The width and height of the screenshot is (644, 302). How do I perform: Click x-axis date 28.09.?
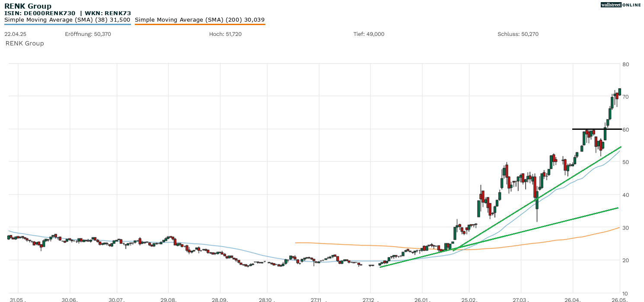tap(220, 299)
